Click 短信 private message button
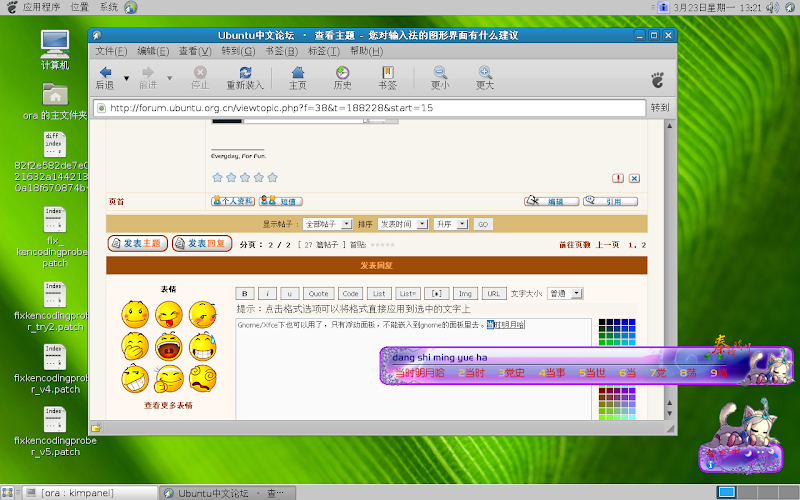The width and height of the screenshot is (800, 500). (x=281, y=201)
